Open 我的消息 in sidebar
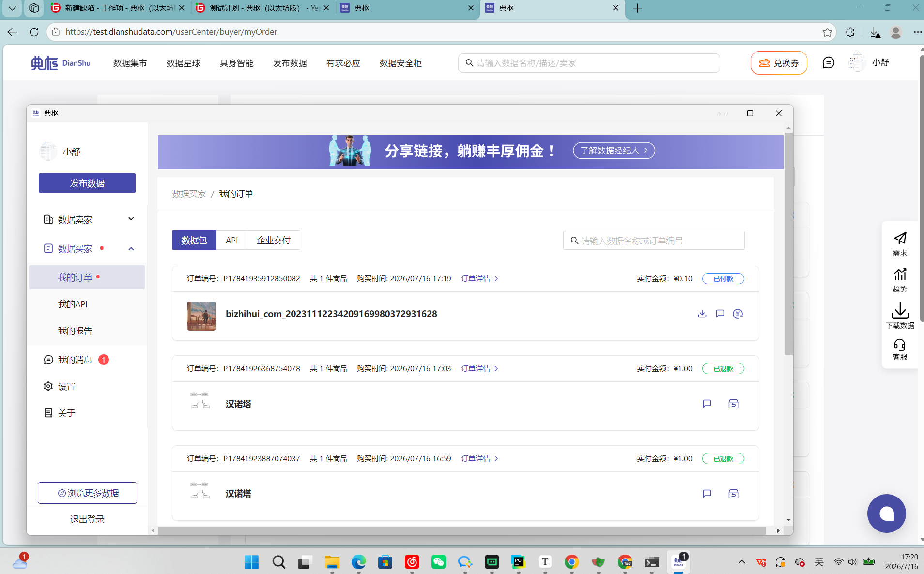This screenshot has height=574, width=924. (x=75, y=360)
